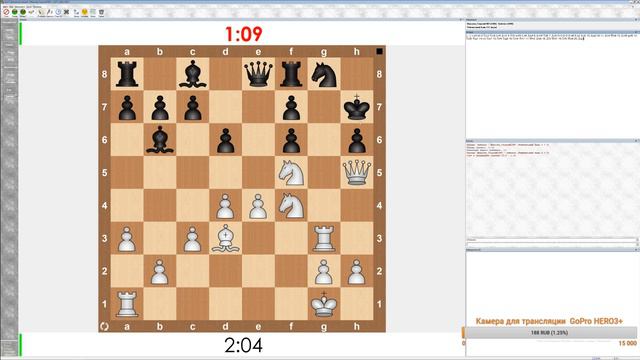Select the white knight on f5

(291, 172)
